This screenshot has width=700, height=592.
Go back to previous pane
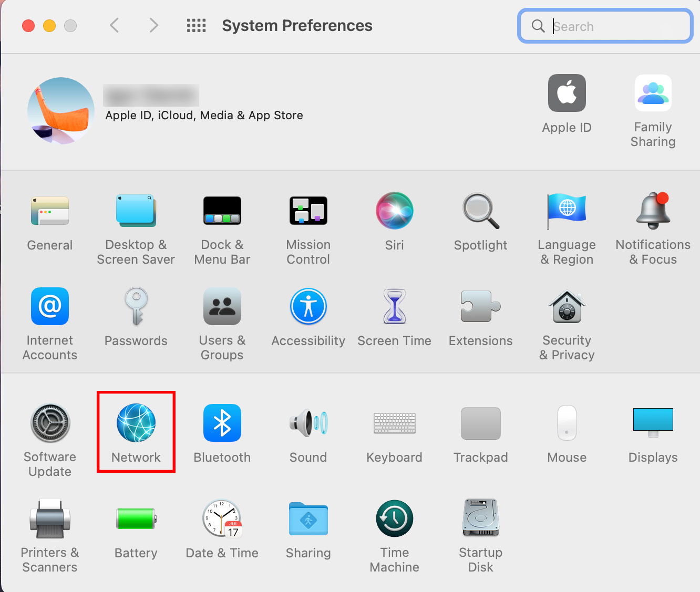pyautogui.click(x=115, y=25)
